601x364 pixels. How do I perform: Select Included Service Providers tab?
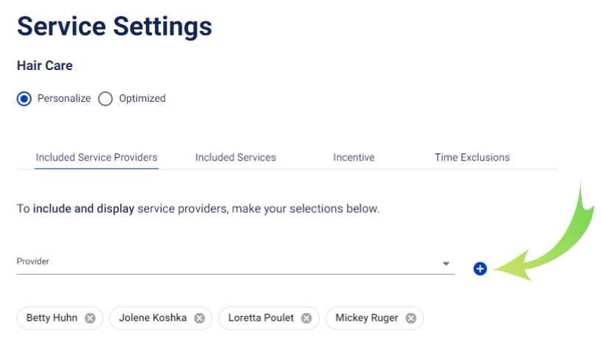pyautogui.click(x=97, y=158)
